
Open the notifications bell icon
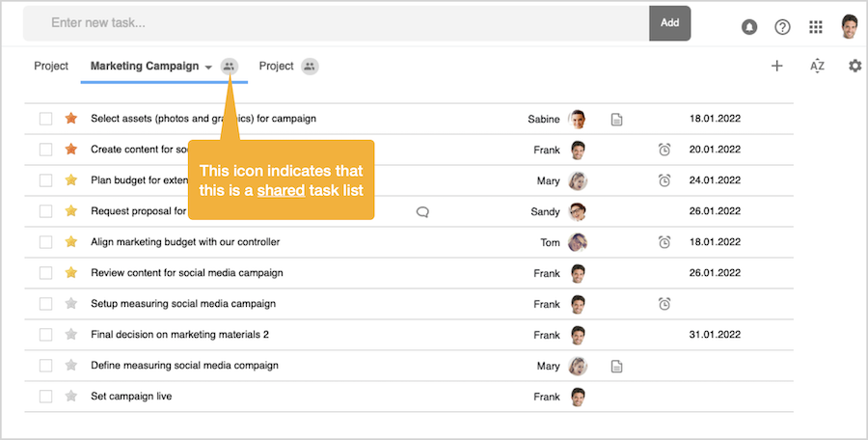[x=749, y=27]
